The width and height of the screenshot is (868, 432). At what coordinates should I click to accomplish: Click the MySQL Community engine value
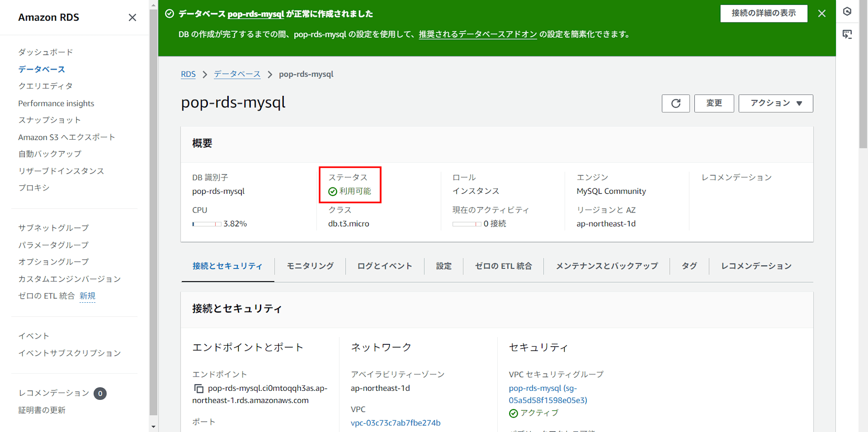click(x=611, y=191)
